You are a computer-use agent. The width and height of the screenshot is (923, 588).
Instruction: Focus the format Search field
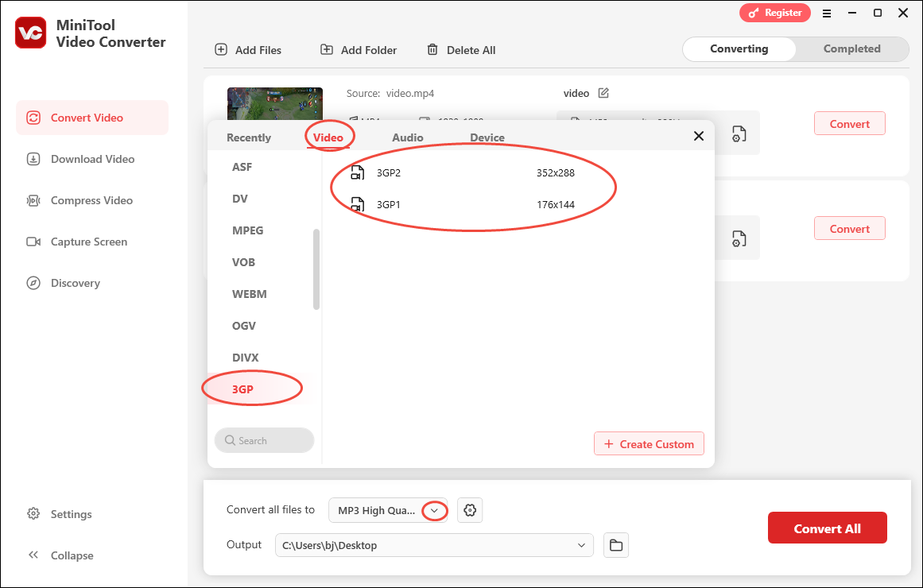[264, 440]
